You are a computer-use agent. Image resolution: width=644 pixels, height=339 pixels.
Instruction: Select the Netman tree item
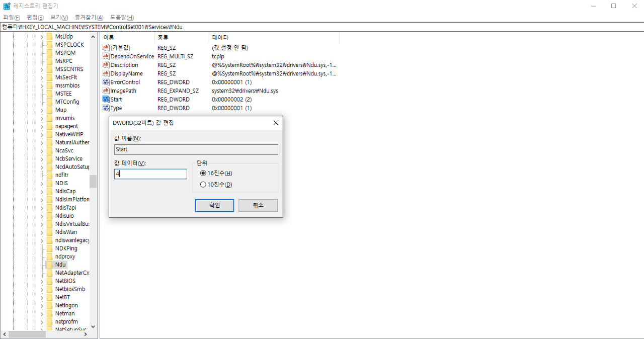65,313
